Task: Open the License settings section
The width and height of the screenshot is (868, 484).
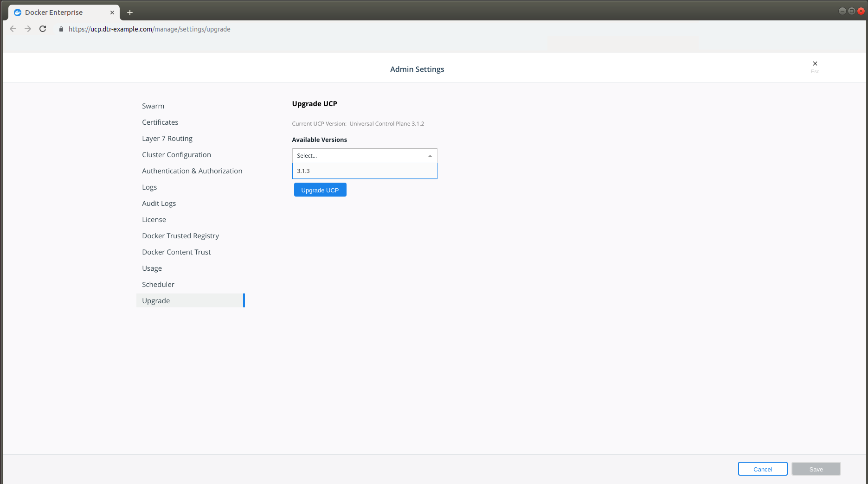Action: tap(154, 220)
